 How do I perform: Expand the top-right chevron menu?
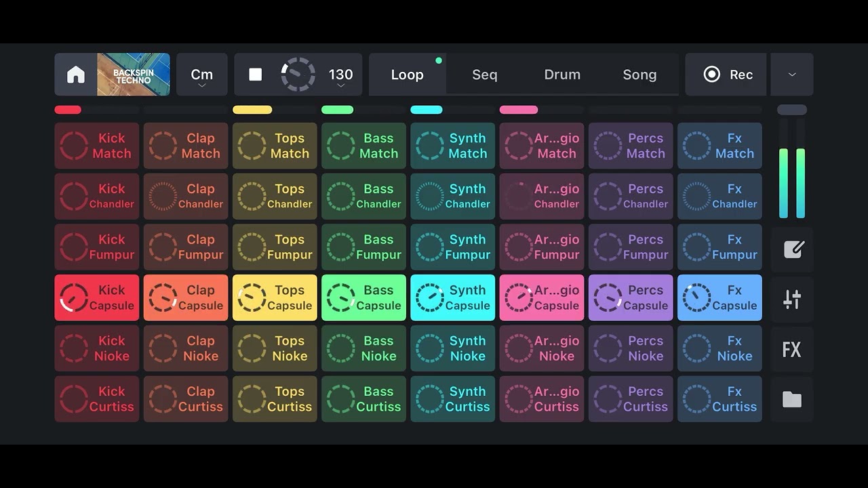pyautogui.click(x=792, y=75)
